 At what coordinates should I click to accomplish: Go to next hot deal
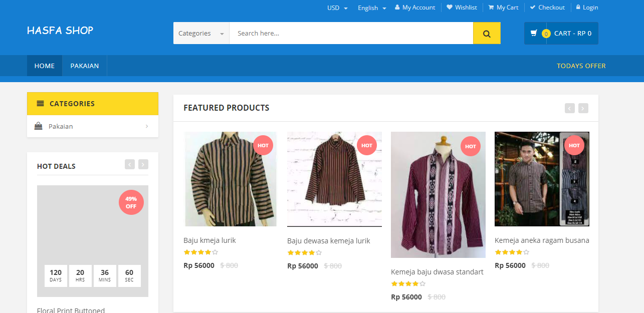point(143,164)
